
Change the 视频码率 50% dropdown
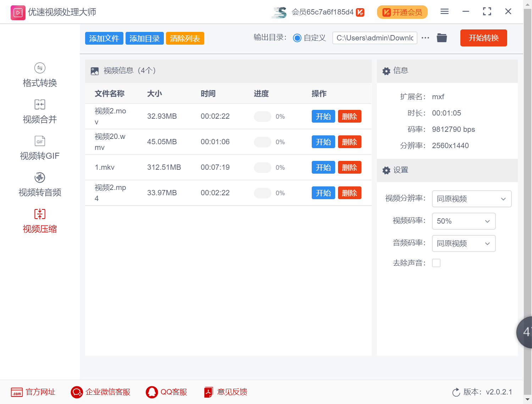pos(464,221)
